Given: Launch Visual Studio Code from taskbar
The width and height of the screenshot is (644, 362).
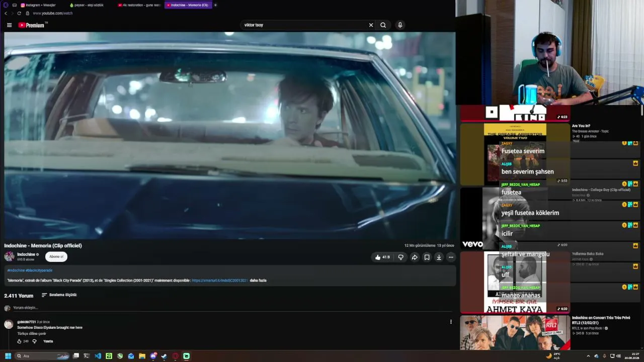Looking at the screenshot, I should tap(98, 356).
